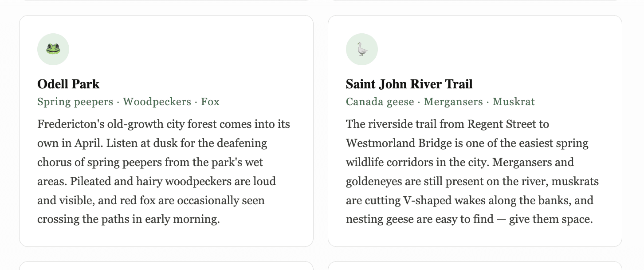Click the partially visible card below River Trail
This screenshot has height=270, width=644.
click(x=475, y=266)
